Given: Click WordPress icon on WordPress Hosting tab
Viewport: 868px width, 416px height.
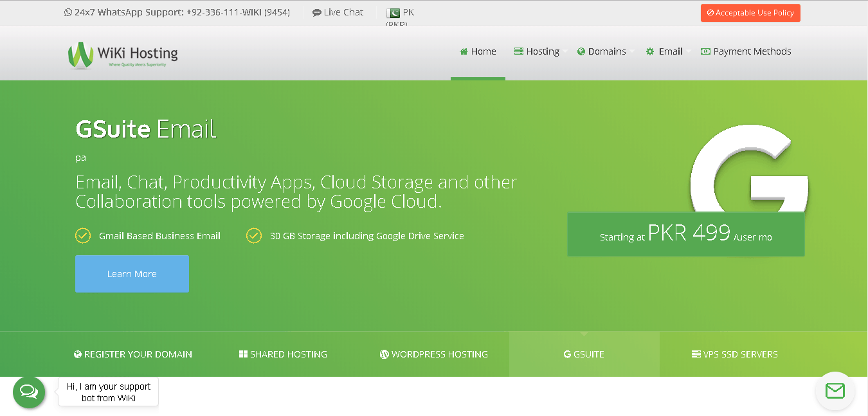Looking at the screenshot, I should point(384,354).
